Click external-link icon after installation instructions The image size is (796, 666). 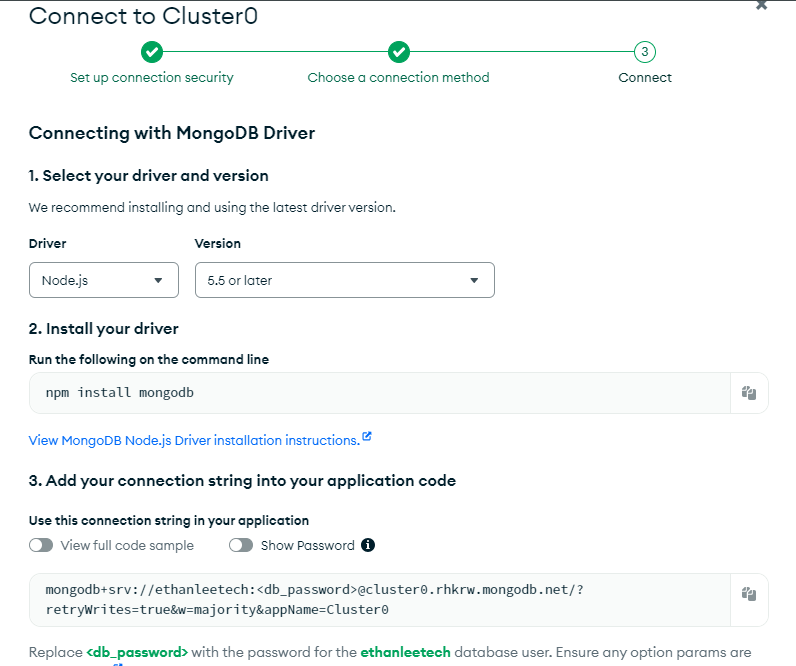click(367, 437)
